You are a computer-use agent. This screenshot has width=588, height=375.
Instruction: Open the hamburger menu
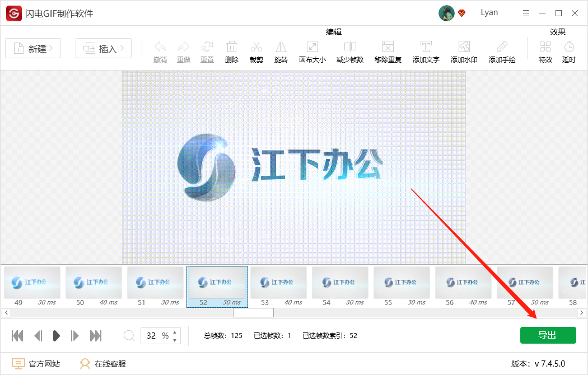(x=525, y=12)
